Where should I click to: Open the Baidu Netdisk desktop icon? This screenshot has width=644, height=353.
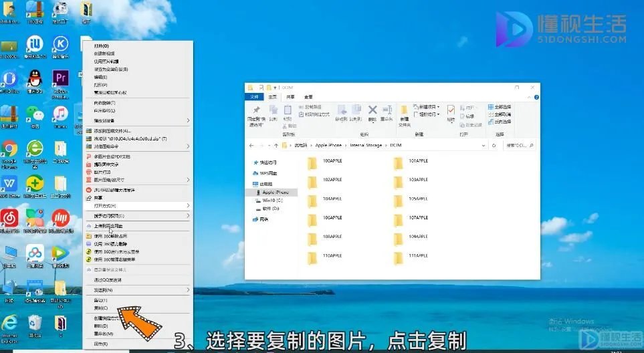(35, 256)
